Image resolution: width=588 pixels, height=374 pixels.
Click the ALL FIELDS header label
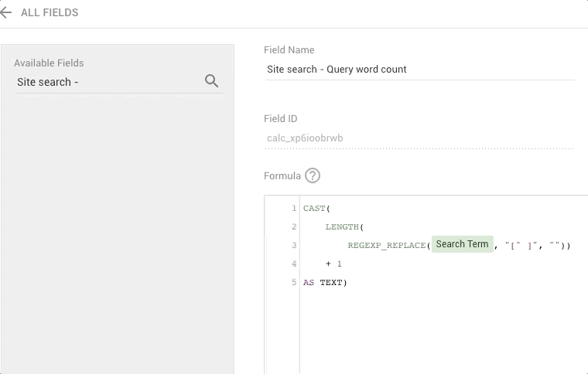coord(50,12)
